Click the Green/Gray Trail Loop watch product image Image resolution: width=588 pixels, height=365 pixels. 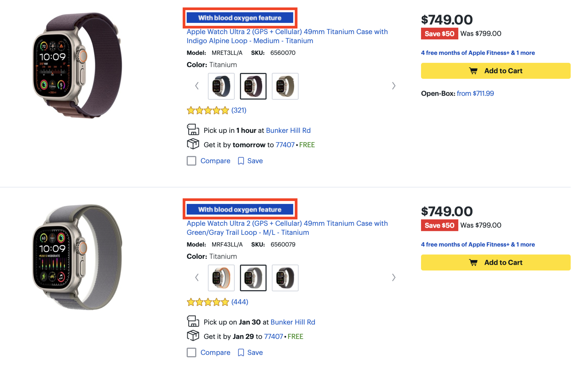point(77,257)
